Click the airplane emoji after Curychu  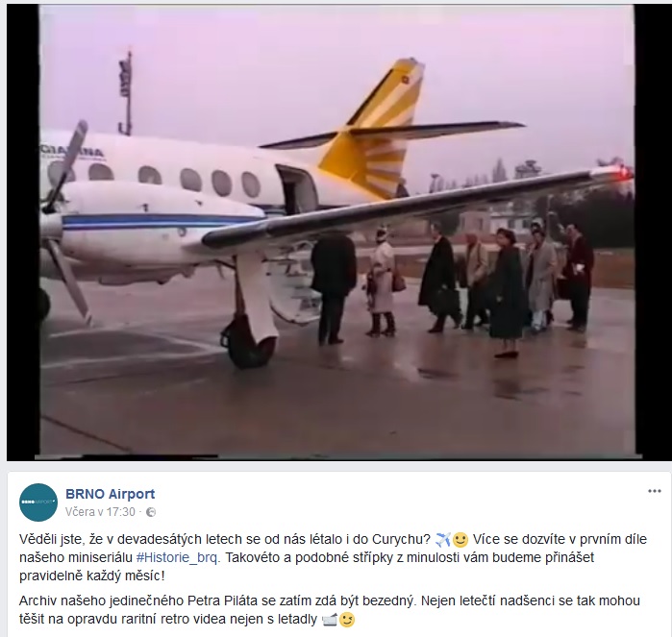point(442,539)
